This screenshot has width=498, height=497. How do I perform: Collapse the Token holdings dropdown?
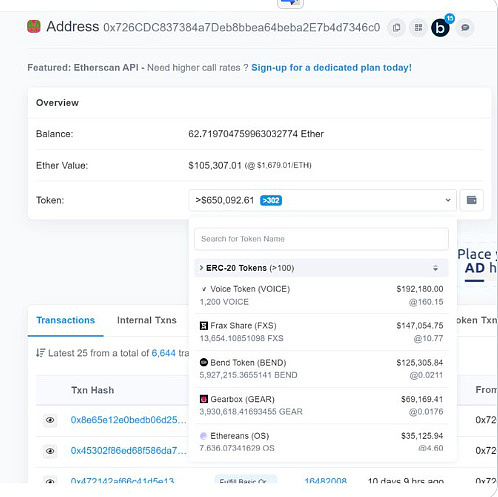pyautogui.click(x=448, y=200)
